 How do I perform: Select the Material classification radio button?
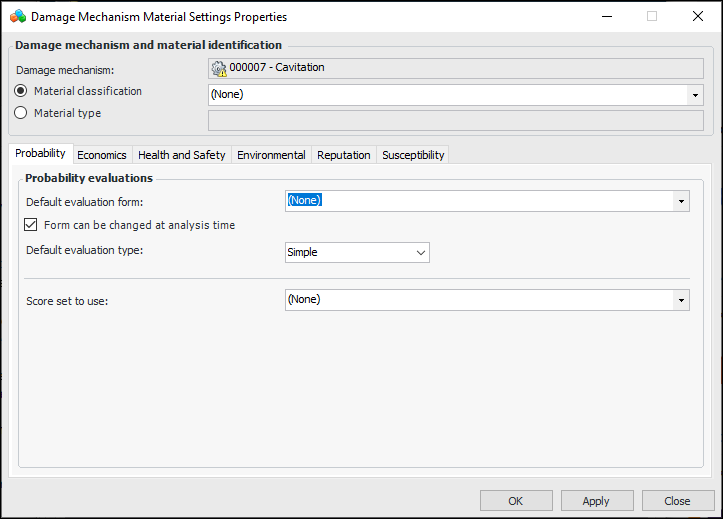click(20, 91)
